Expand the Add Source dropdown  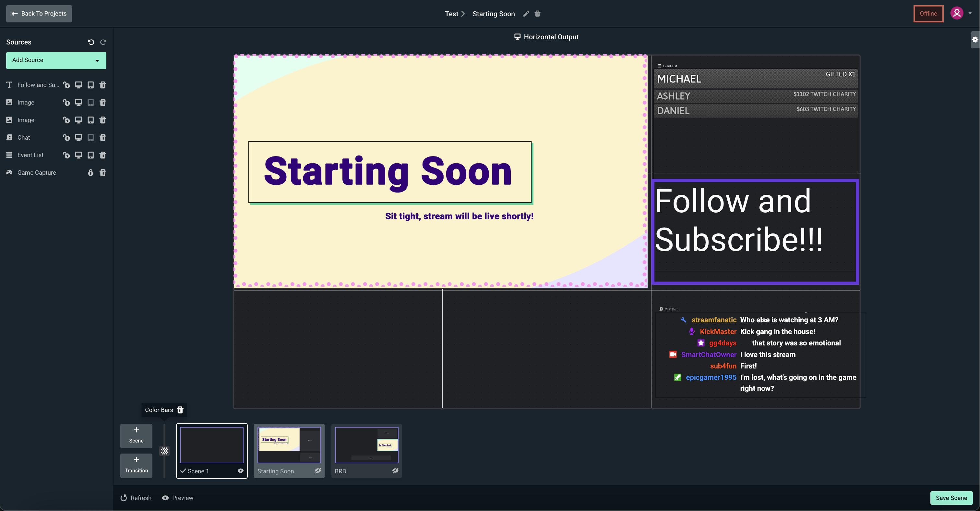[x=56, y=60]
